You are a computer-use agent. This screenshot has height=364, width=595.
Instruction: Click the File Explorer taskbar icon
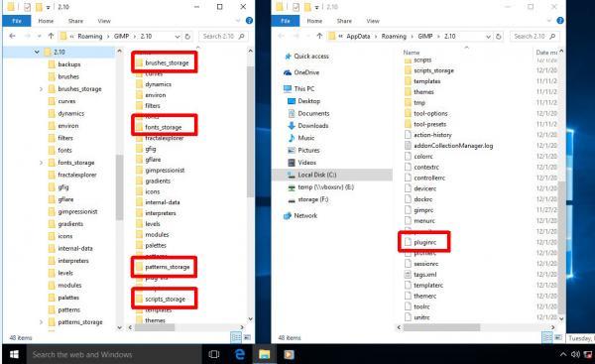[x=264, y=354]
